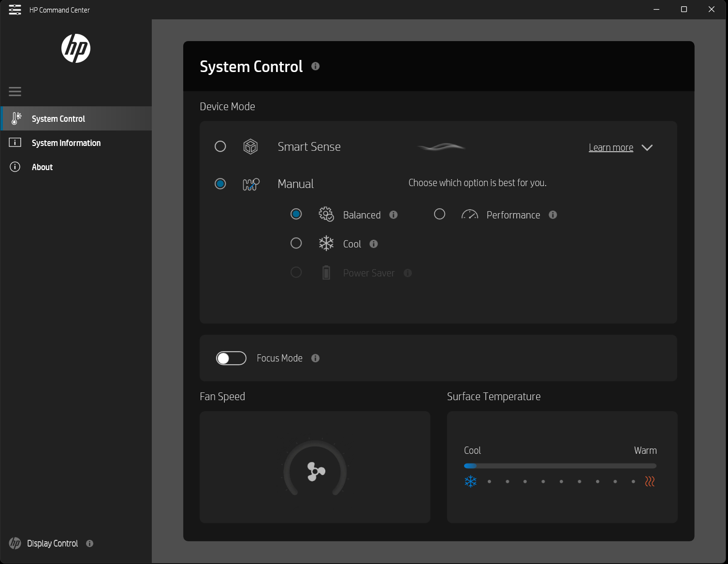This screenshot has width=728, height=564.
Task: Open the About page
Action: coord(76,167)
